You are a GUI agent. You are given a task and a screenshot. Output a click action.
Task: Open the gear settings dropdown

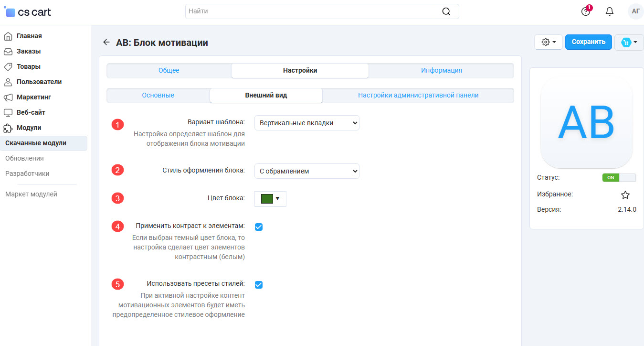pyautogui.click(x=549, y=42)
